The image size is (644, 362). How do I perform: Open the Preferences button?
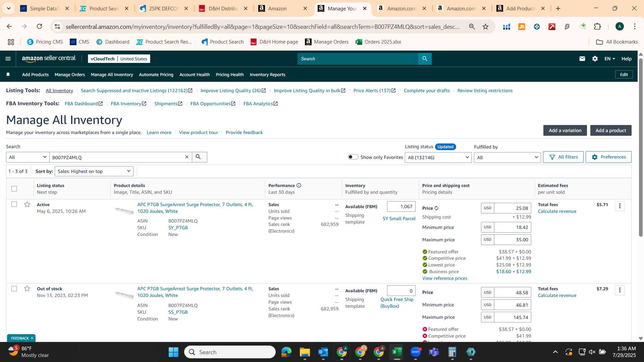click(608, 157)
